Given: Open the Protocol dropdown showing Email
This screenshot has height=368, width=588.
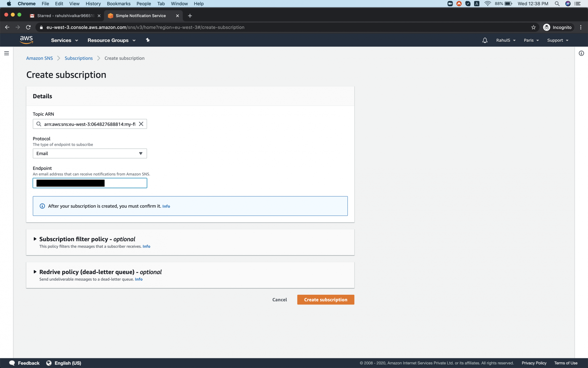Looking at the screenshot, I should coord(90,153).
